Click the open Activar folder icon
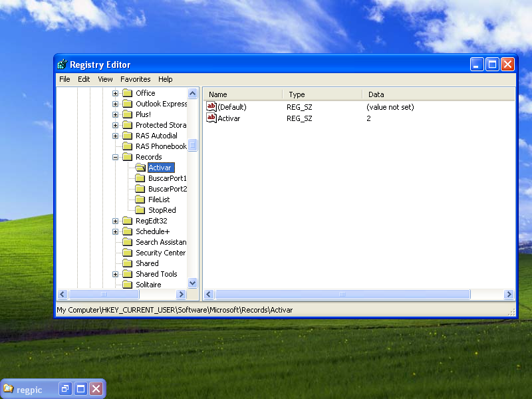This screenshot has width=532, height=399. click(140, 168)
